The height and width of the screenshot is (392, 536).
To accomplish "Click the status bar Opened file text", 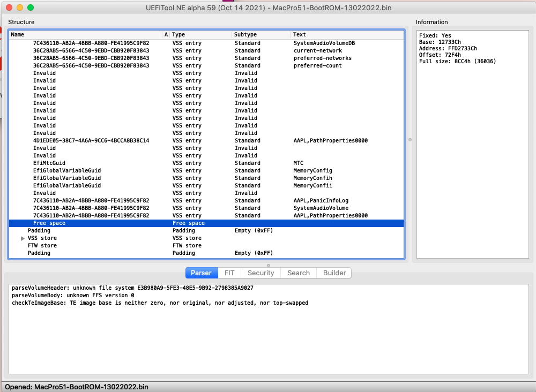I will click(77, 387).
